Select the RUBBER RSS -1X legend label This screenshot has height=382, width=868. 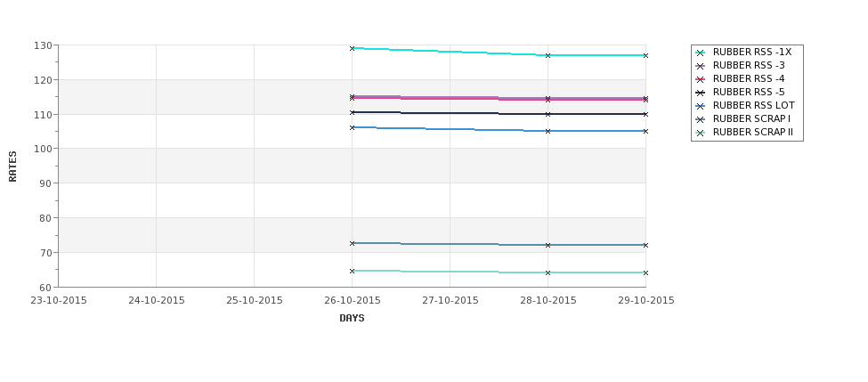pos(751,52)
